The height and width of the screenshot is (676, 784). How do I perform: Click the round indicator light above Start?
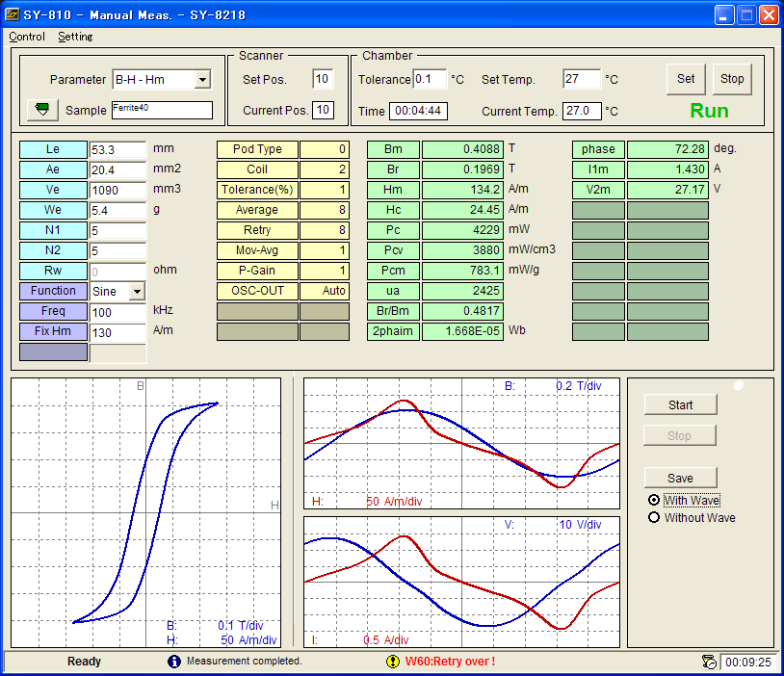point(739,385)
